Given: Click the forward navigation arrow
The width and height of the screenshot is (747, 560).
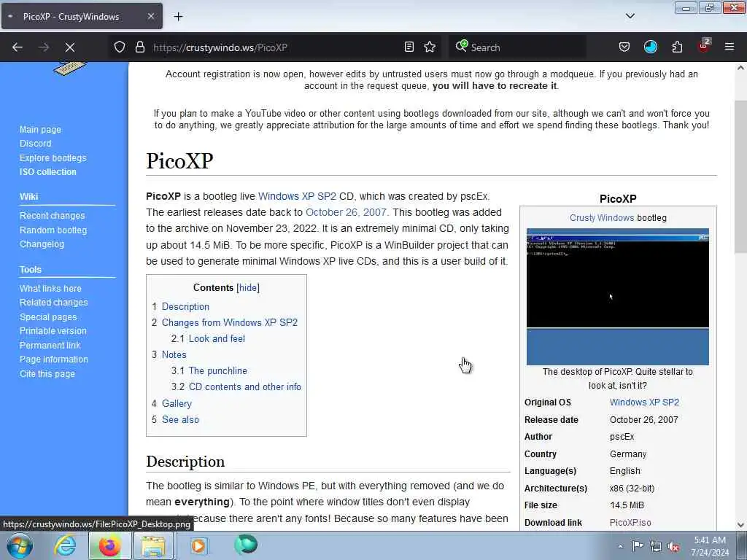Looking at the screenshot, I should pyautogui.click(x=44, y=47).
